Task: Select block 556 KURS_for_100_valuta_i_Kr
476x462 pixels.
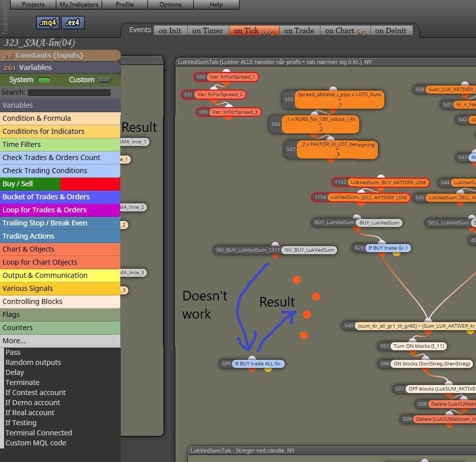Action: coord(314,124)
